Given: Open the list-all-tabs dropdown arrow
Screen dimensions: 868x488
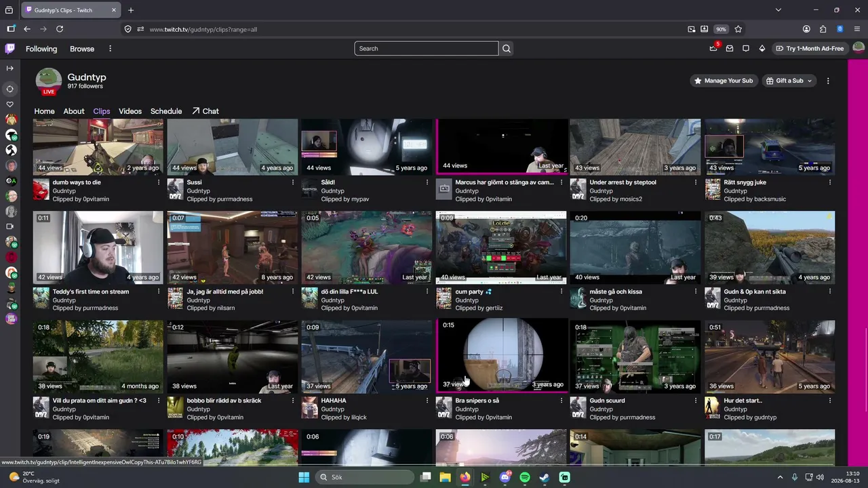Looking at the screenshot, I should 778,10.
